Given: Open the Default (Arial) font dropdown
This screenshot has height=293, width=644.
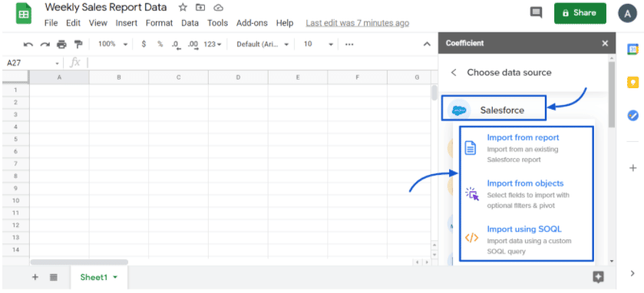Looking at the screenshot, I should [263, 44].
